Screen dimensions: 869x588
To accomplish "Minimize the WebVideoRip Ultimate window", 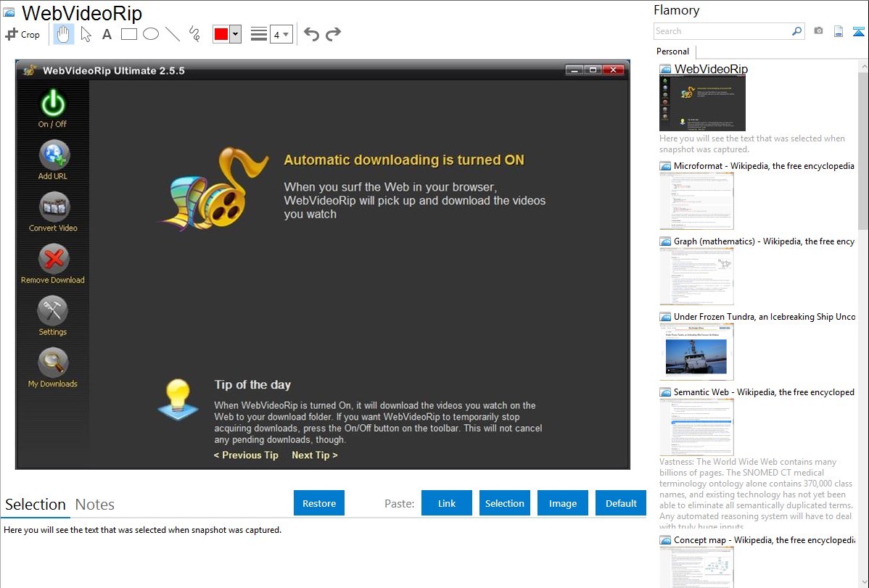I will pos(574,70).
